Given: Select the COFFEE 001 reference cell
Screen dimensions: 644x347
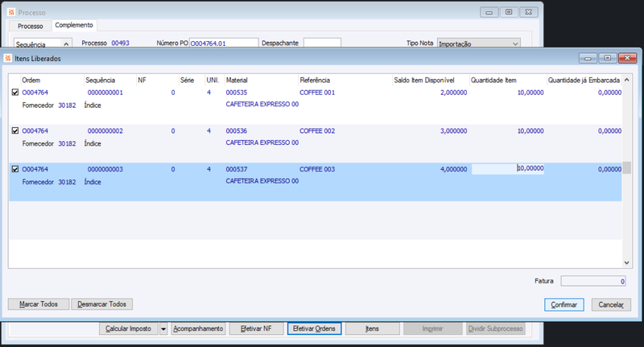Looking at the screenshot, I should point(317,93).
